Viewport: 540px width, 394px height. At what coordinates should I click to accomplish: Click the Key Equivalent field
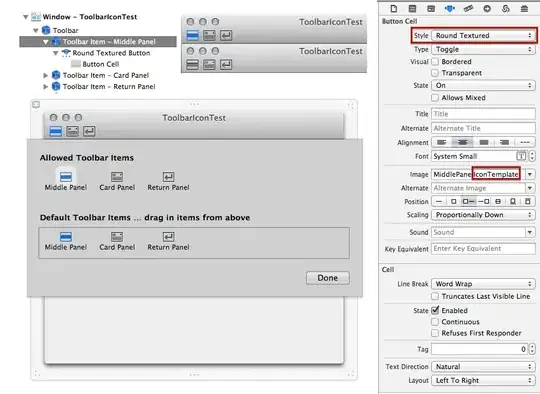pyautogui.click(x=483, y=249)
